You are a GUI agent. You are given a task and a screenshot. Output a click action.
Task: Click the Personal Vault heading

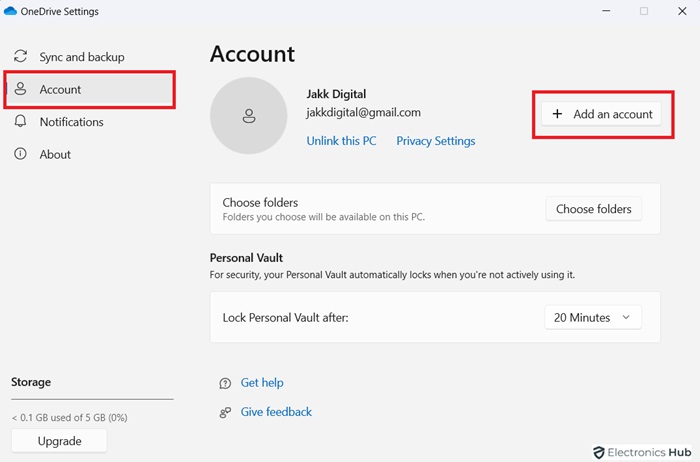[246, 258]
